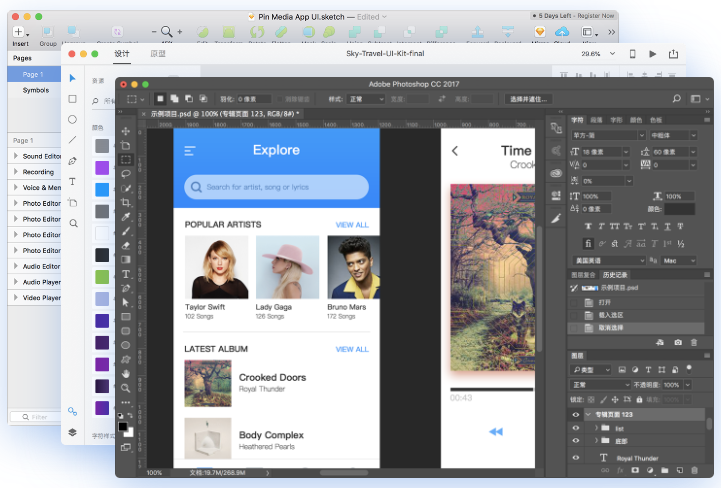Image resolution: width=721 pixels, height=488 pixels.
Task: Click the new group folder icon in Layers footer
Action: tap(664, 470)
